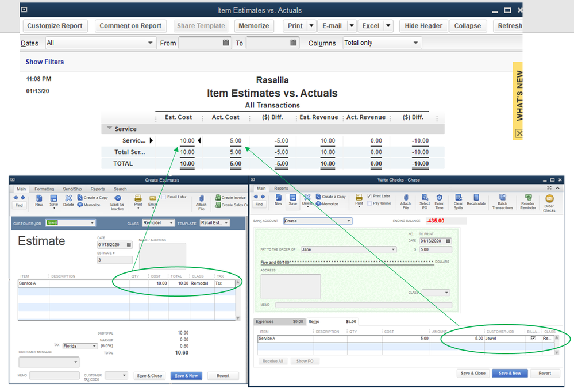Click Create a Copy in Write Checks
The image size is (574, 392).
pyautogui.click(x=331, y=197)
